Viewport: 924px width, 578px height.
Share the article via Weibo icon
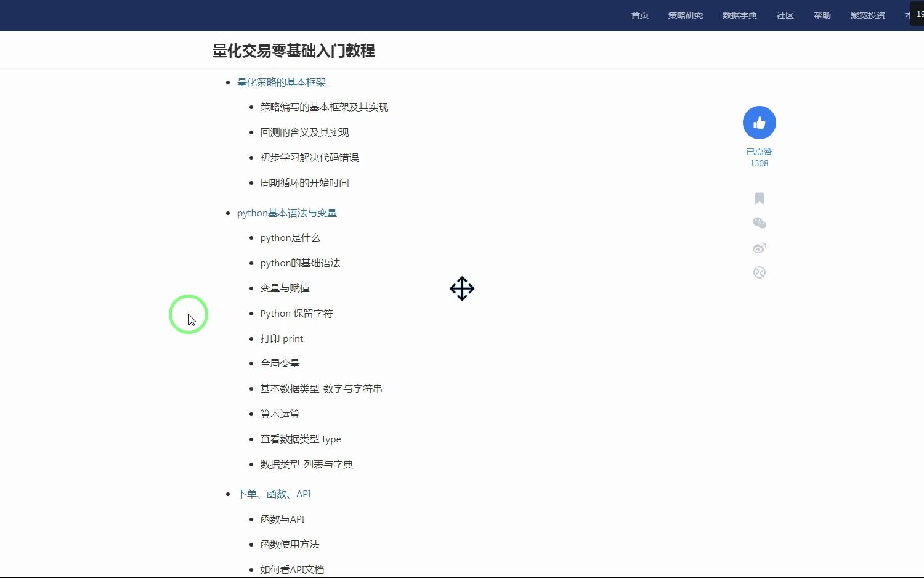pos(760,248)
